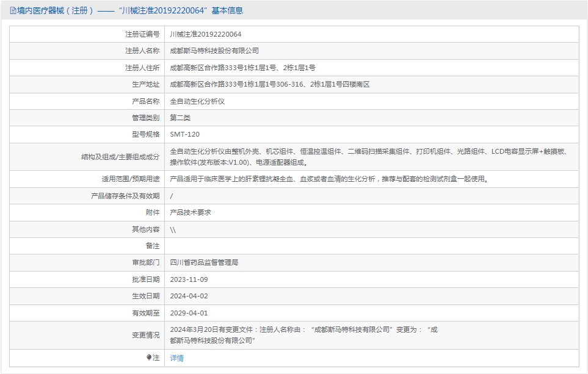Click the 其他内容 value of two backslashes
588x374 pixels.
tap(173, 229)
